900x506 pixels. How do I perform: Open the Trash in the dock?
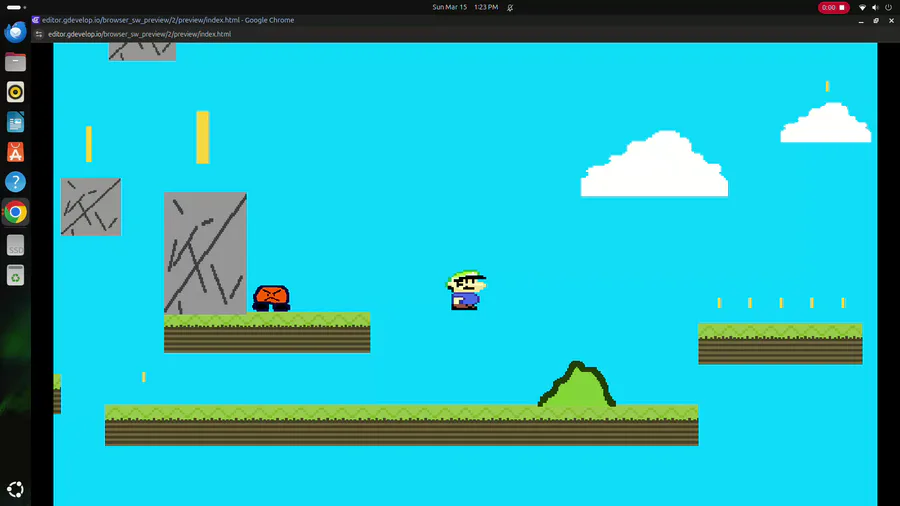15,275
